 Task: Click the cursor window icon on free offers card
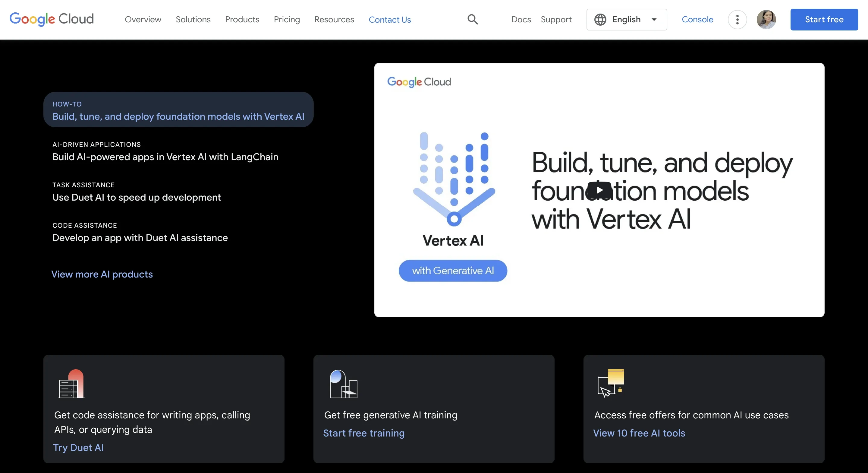(611, 383)
